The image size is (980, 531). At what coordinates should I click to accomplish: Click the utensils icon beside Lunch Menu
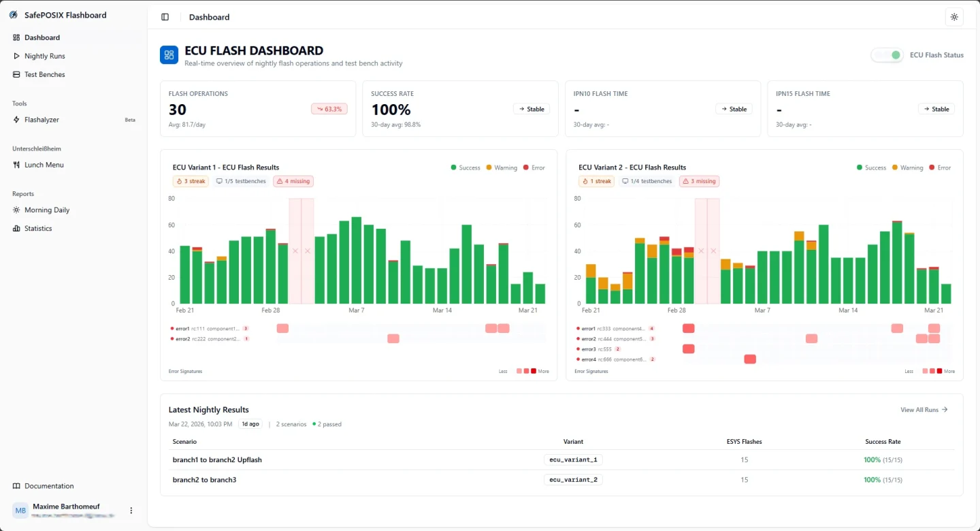(16, 165)
